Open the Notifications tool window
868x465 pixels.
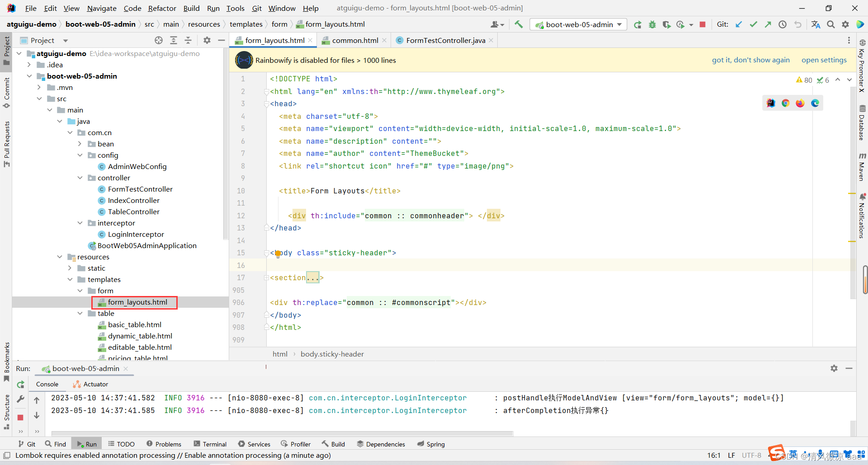[862, 216]
